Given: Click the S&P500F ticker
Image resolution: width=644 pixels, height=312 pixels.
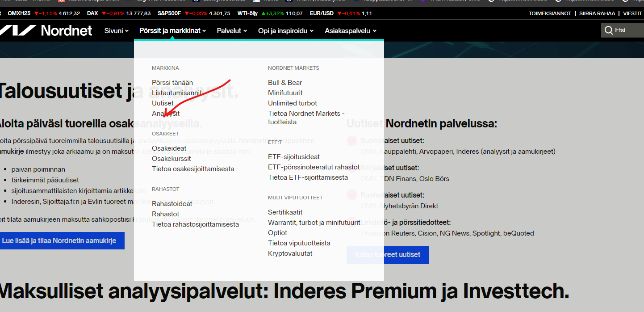Looking at the screenshot, I should pos(194,13).
